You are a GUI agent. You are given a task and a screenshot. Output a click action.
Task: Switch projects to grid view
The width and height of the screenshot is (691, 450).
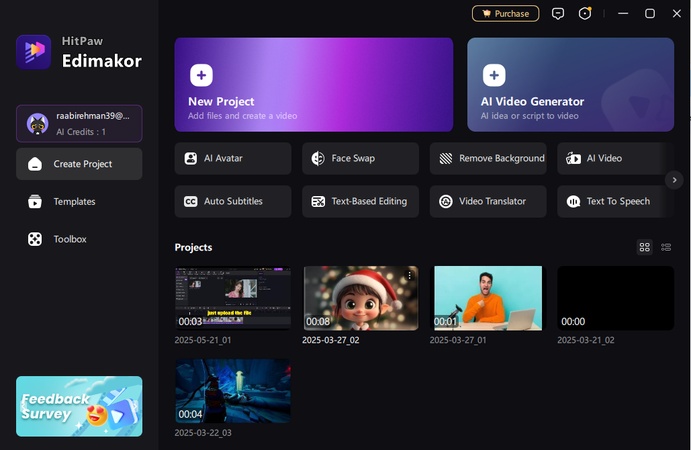click(645, 247)
